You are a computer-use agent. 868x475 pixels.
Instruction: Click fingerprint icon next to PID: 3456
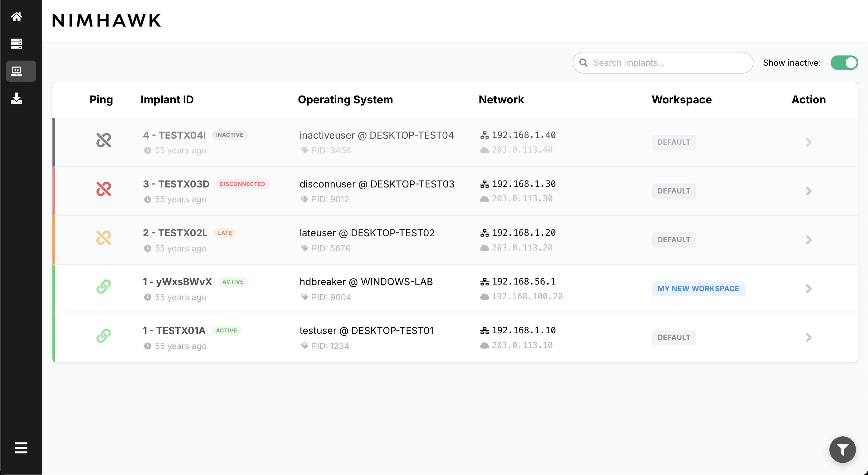coord(304,150)
